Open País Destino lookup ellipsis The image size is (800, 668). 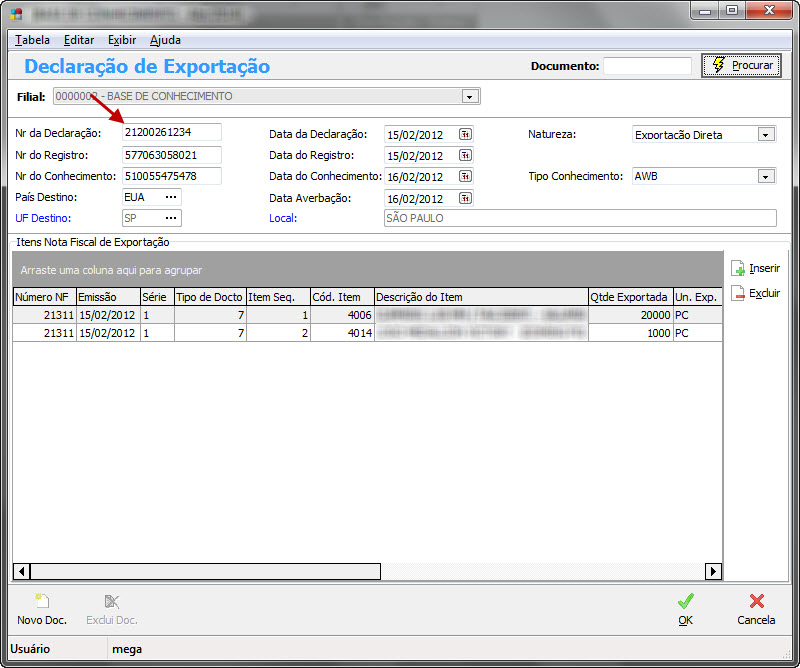coord(171,197)
